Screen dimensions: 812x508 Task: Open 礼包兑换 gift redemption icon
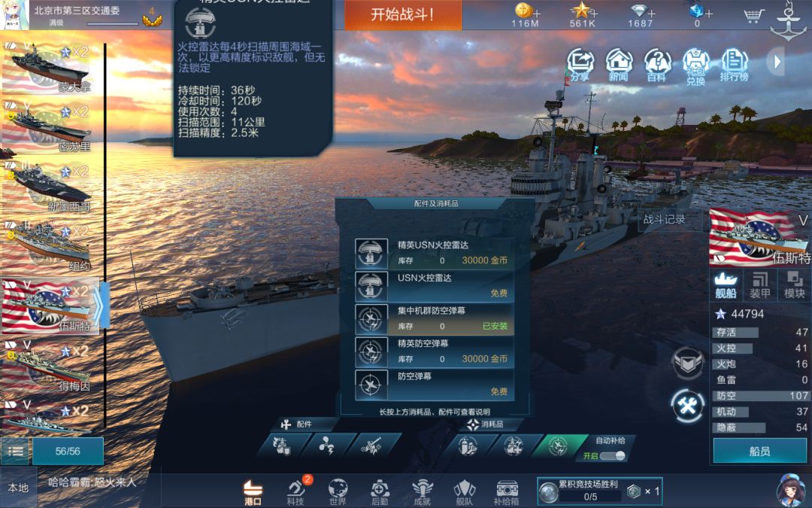[x=695, y=66]
